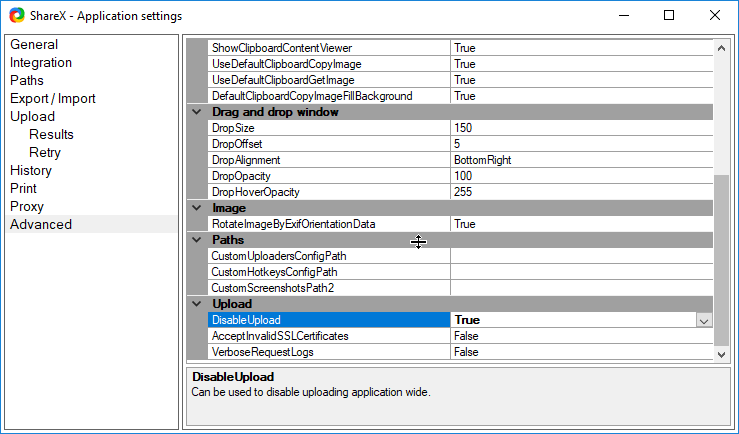Viewport: 739px width, 434px height.
Task: Click the DropOpacity value 100
Action: pyautogui.click(x=582, y=176)
